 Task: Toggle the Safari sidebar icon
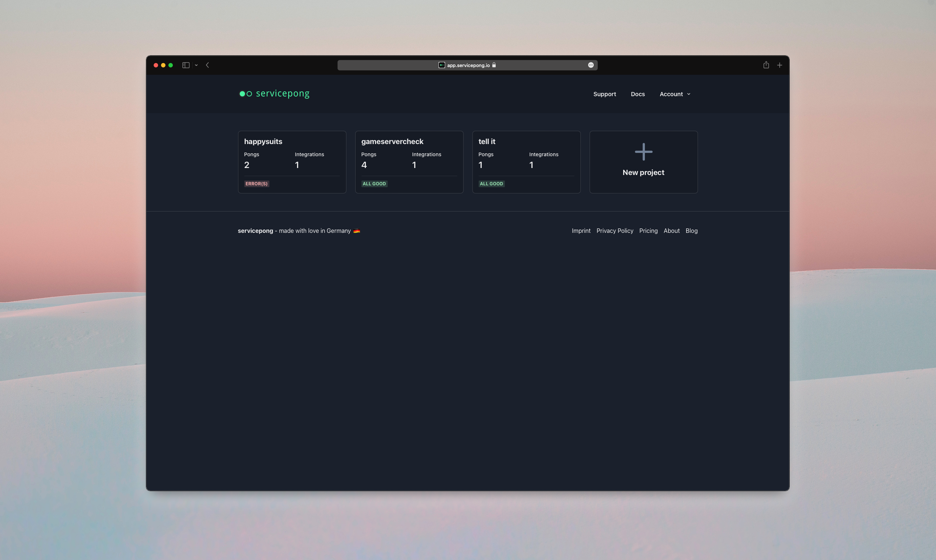tap(186, 65)
